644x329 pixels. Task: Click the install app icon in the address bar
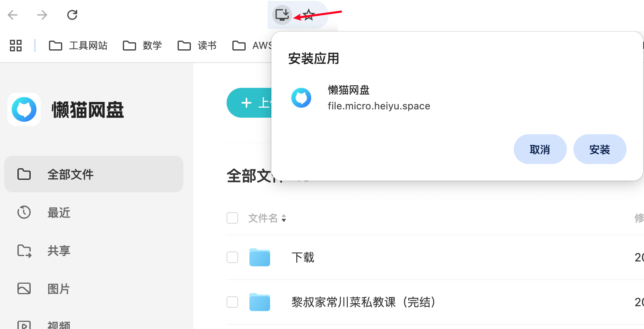coord(282,15)
